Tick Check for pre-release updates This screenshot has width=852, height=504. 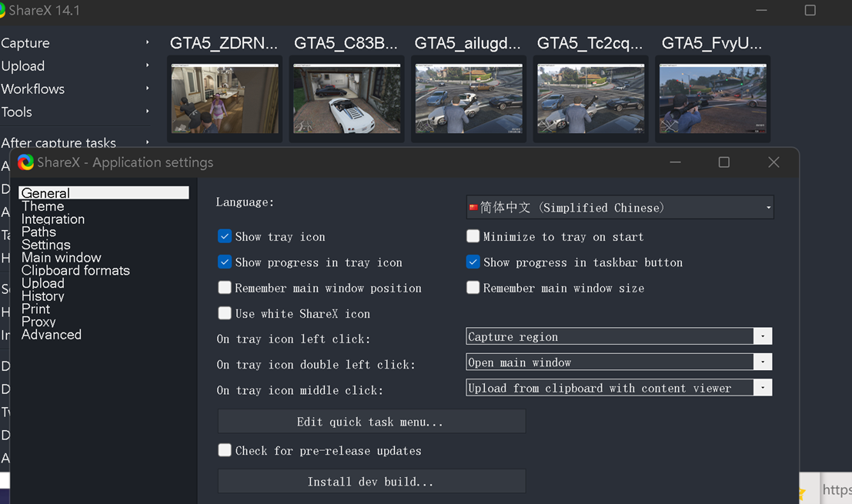coord(225,450)
